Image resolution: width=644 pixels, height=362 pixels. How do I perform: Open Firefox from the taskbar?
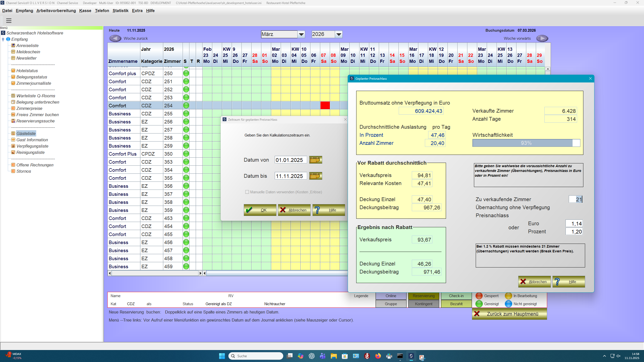(x=378, y=356)
